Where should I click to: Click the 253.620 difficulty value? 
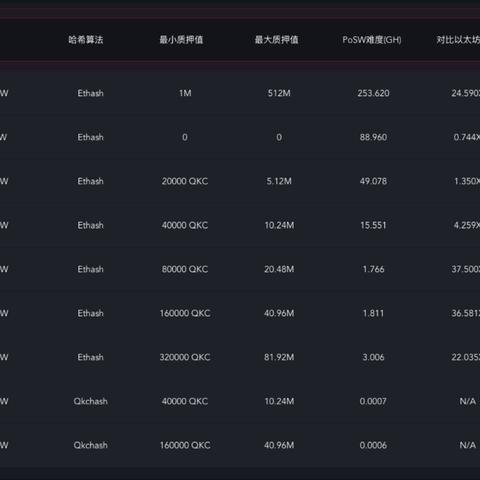(373, 93)
